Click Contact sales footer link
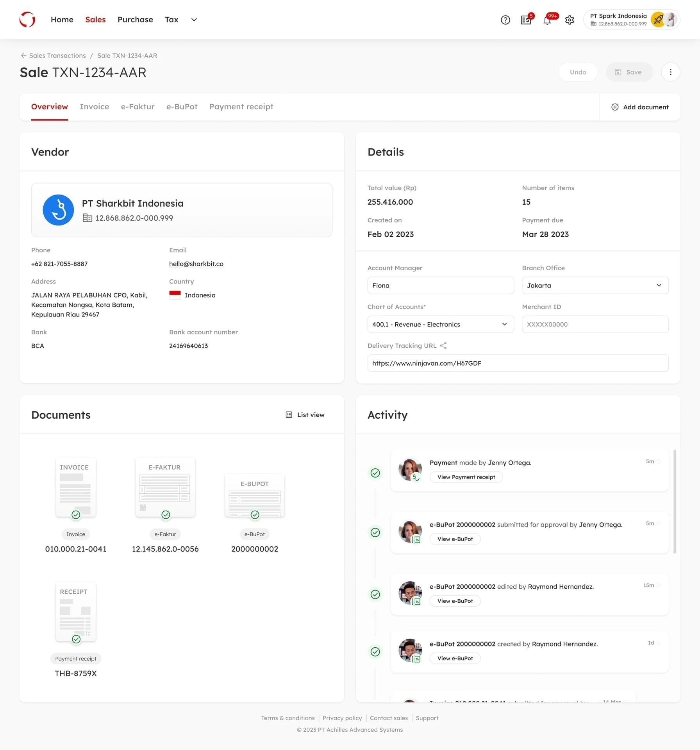The image size is (700, 750). [x=389, y=718]
